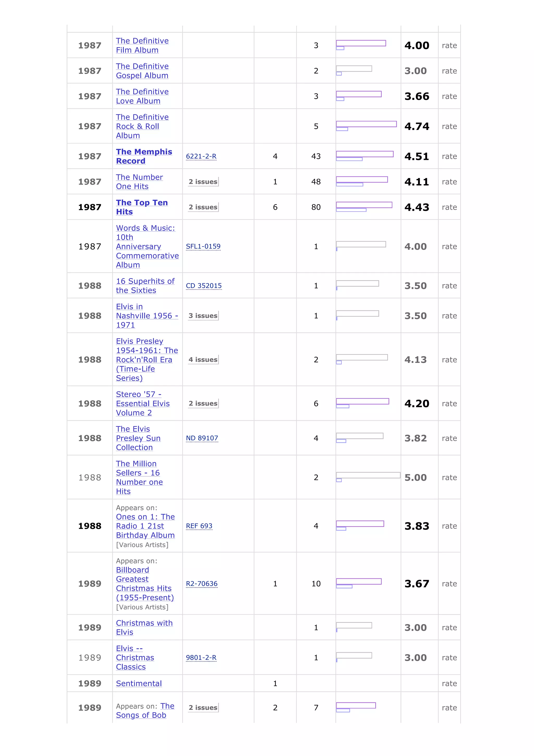This screenshot has height=756, width=534.
Task: Open catalog number SFL1-0159
Action: 203,247
